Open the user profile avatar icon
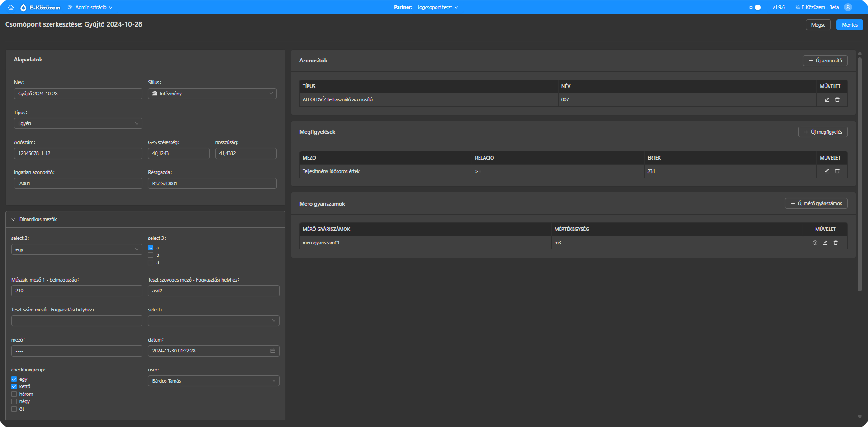The height and width of the screenshot is (427, 868). 848,7
